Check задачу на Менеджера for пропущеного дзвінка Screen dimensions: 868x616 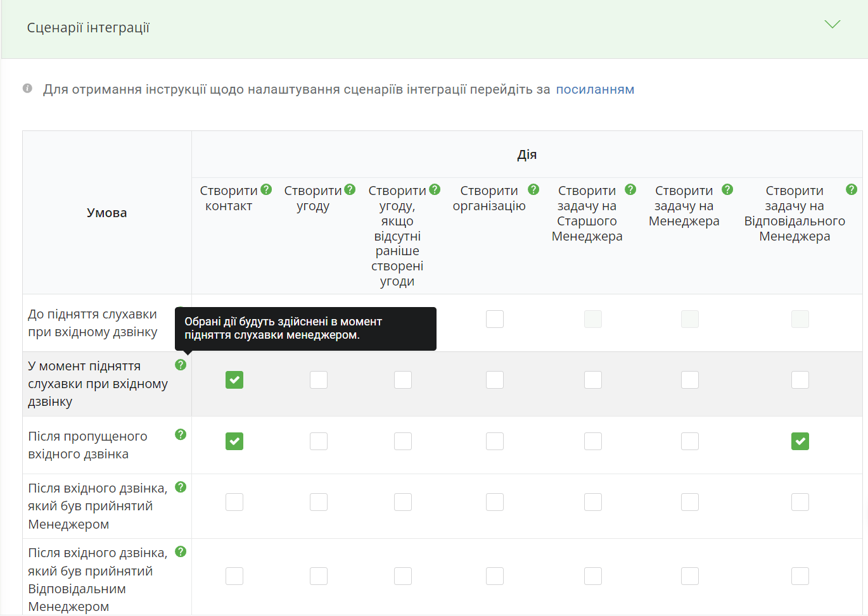tap(690, 441)
